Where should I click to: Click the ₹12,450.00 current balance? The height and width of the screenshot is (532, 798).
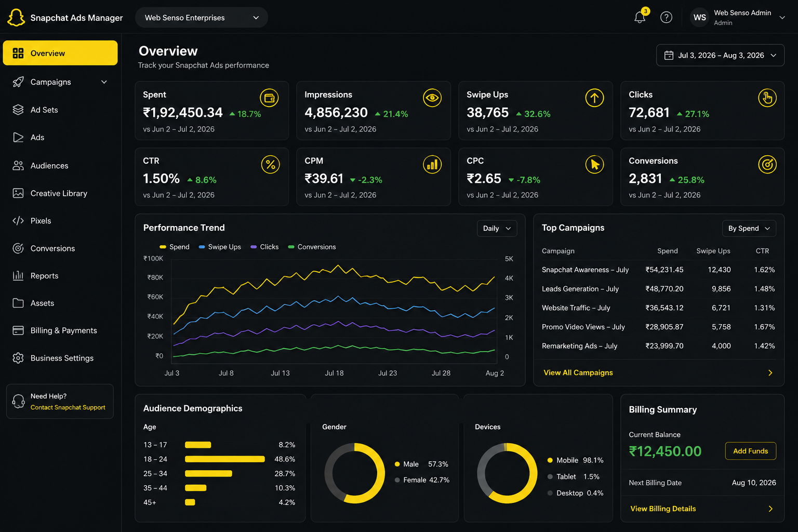tap(665, 451)
